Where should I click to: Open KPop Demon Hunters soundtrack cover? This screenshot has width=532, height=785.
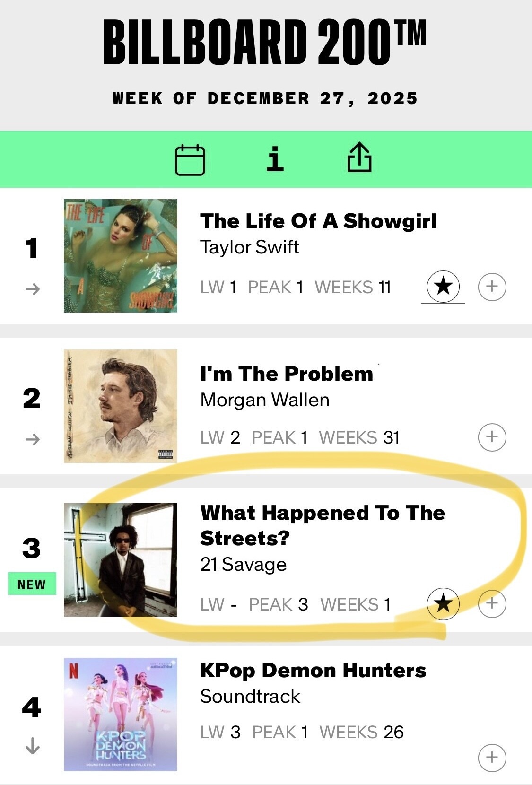tap(121, 715)
